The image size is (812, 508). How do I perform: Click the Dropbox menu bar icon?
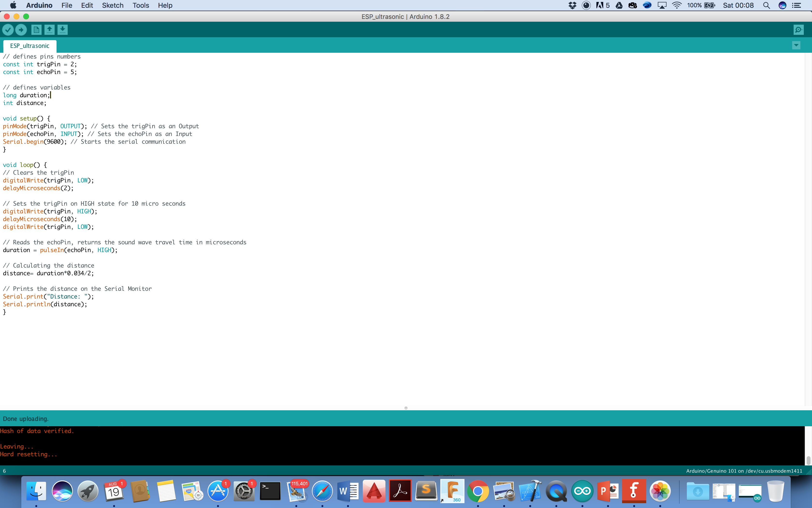pyautogui.click(x=573, y=5)
